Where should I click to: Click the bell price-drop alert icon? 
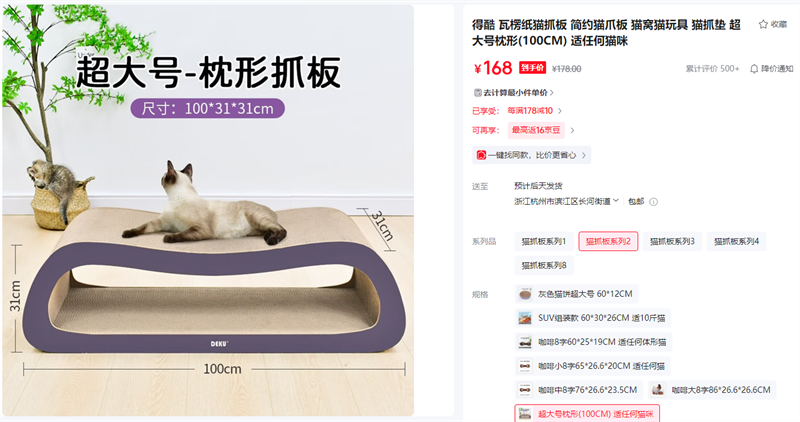point(754,68)
